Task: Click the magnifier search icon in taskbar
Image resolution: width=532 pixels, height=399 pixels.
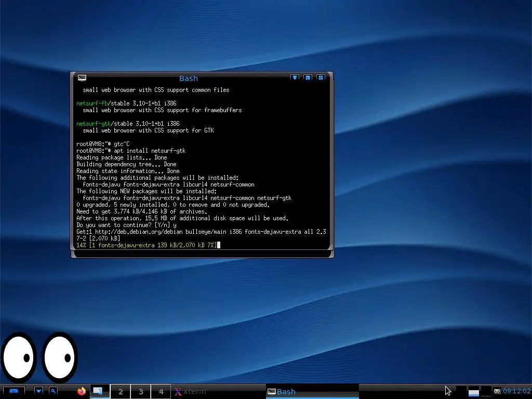Action: coord(53,391)
